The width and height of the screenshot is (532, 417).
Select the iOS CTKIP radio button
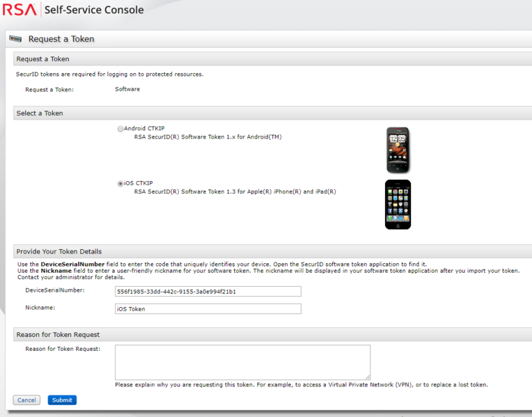(120, 184)
